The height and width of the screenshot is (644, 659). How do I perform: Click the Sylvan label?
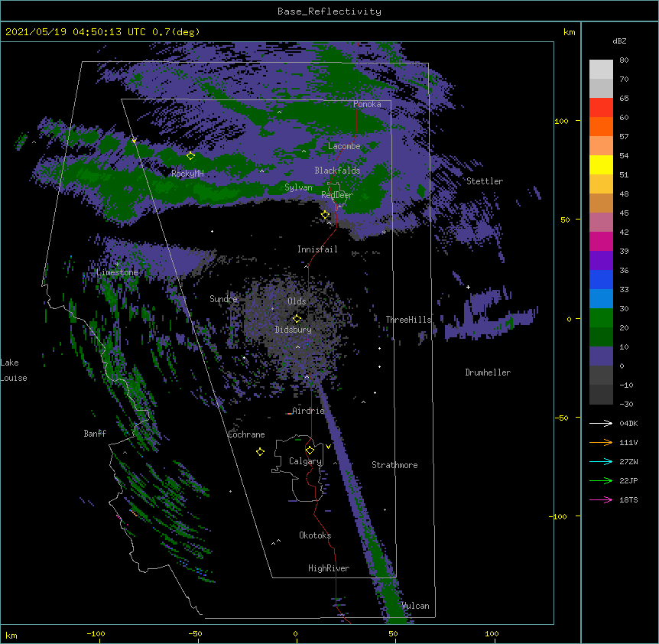coord(298,187)
